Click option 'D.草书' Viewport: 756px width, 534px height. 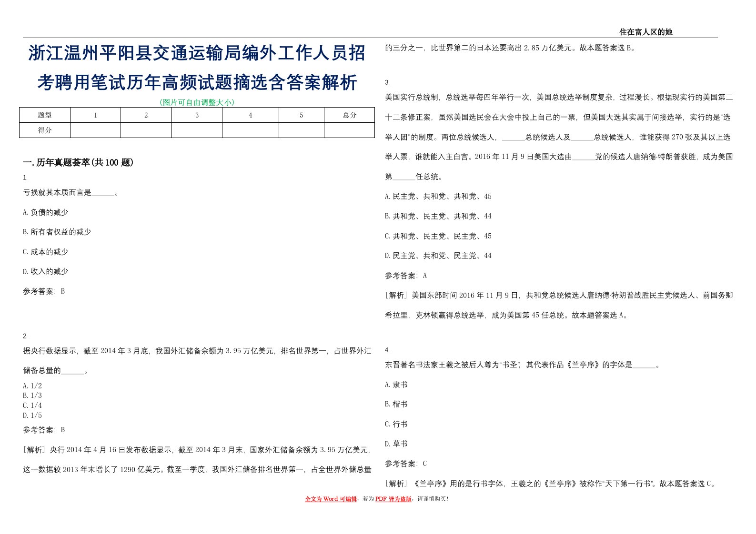[396, 444]
